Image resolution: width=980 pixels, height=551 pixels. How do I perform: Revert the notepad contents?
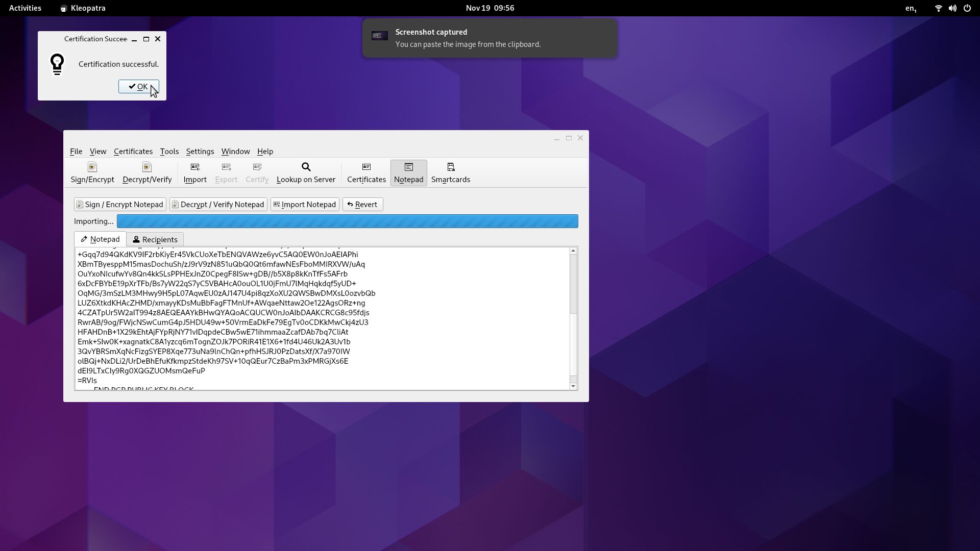click(x=362, y=205)
